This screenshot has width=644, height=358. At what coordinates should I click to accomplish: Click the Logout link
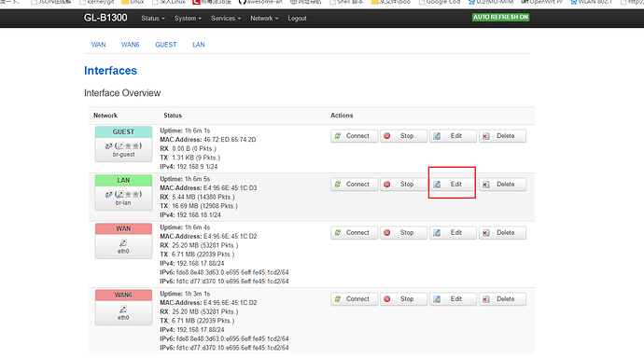[297, 19]
